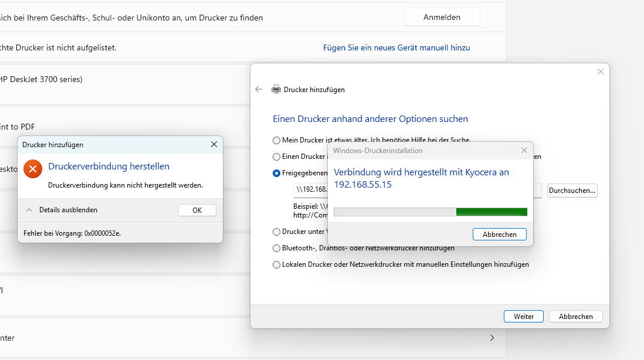Click the Anmelden button
This screenshot has height=360, width=644.
coord(442,17)
